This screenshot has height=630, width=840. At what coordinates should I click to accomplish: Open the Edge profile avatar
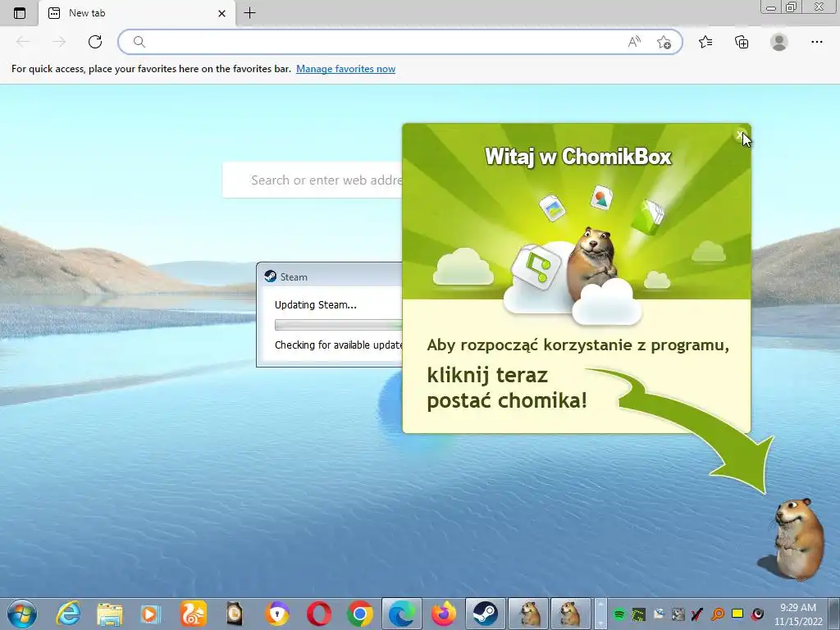coord(779,42)
